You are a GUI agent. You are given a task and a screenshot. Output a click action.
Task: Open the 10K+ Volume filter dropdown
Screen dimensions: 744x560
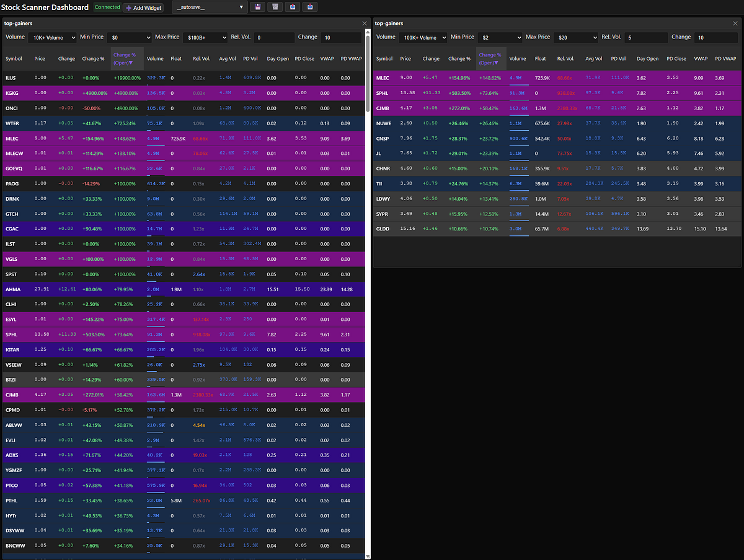[x=52, y=38]
